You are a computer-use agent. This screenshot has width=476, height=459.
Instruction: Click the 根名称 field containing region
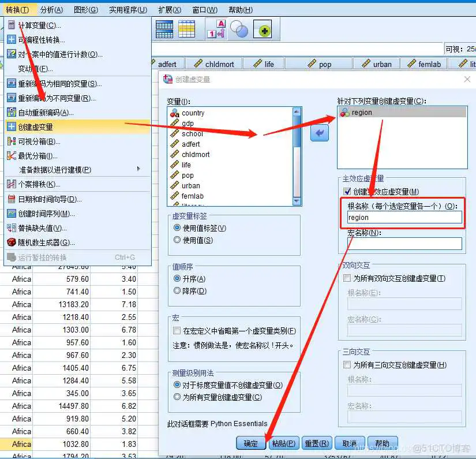click(404, 218)
